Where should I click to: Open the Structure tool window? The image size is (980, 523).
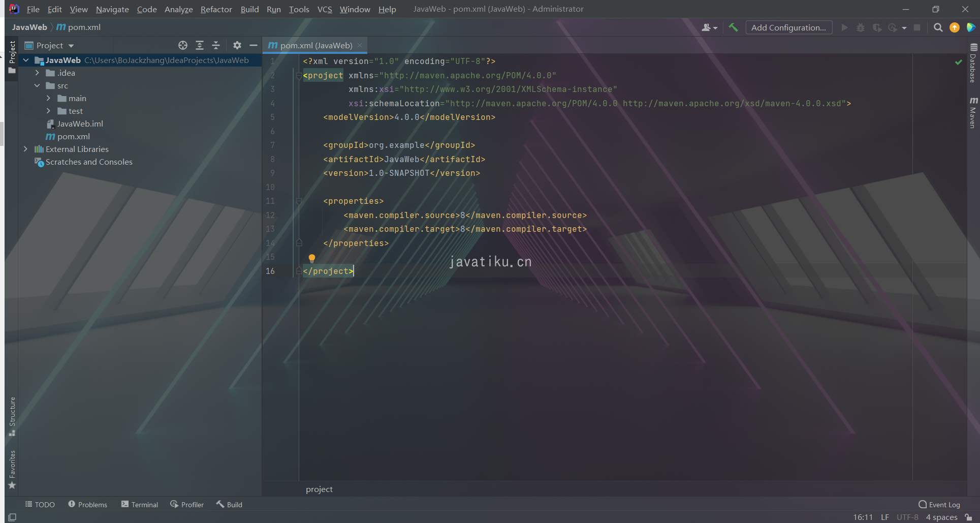click(12, 417)
